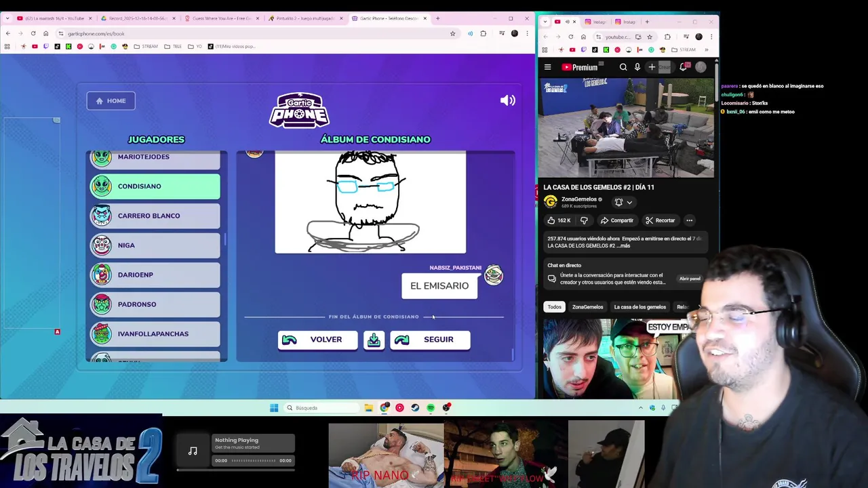The image size is (868, 488).
Task: Mute game sound via speaker icon
Action: click(x=507, y=100)
